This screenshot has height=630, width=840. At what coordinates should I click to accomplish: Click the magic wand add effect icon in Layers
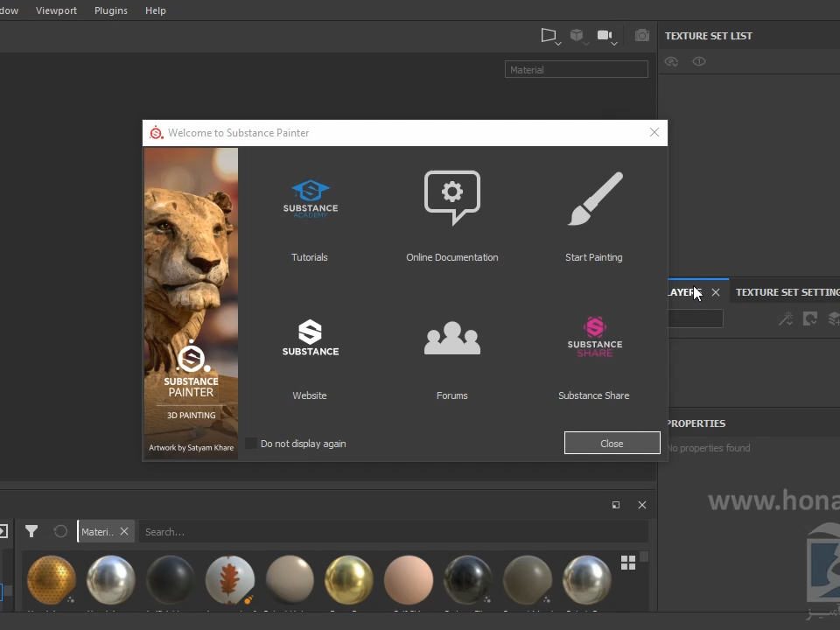pos(786,319)
